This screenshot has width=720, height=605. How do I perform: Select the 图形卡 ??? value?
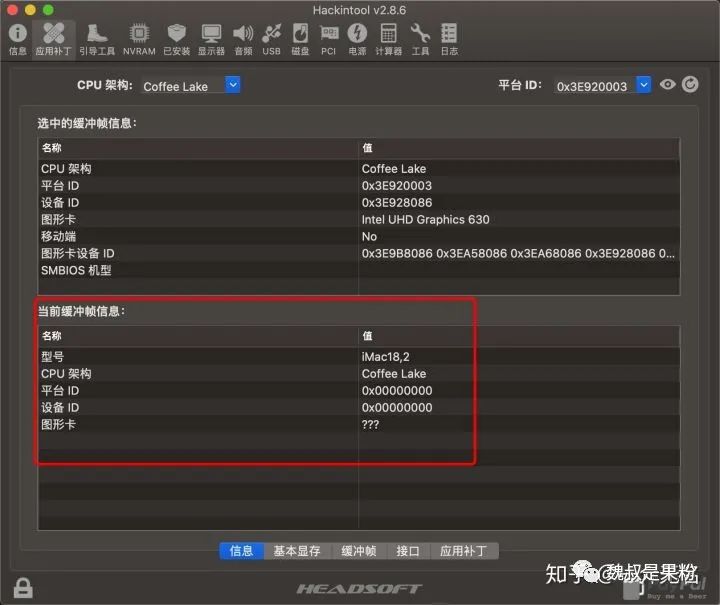coord(370,425)
